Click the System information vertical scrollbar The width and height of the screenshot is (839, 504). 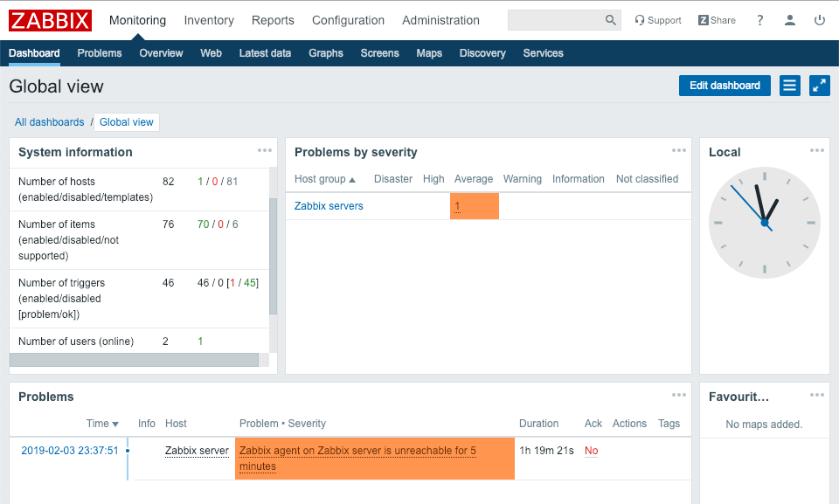point(273,256)
